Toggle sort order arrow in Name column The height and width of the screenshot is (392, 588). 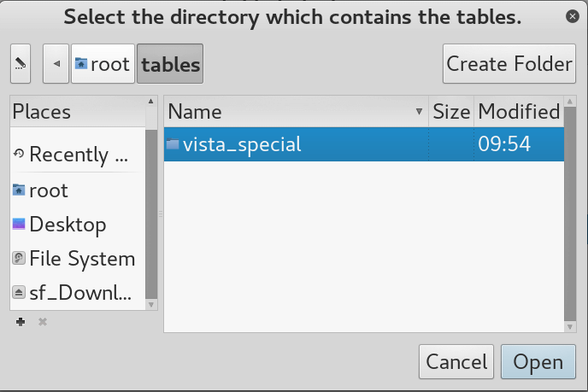tap(419, 112)
